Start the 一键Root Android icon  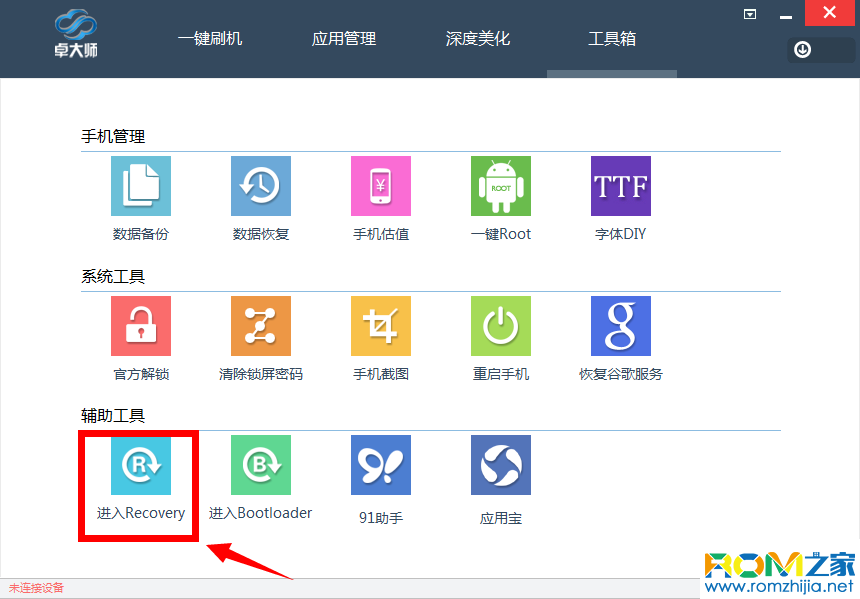tap(501, 186)
